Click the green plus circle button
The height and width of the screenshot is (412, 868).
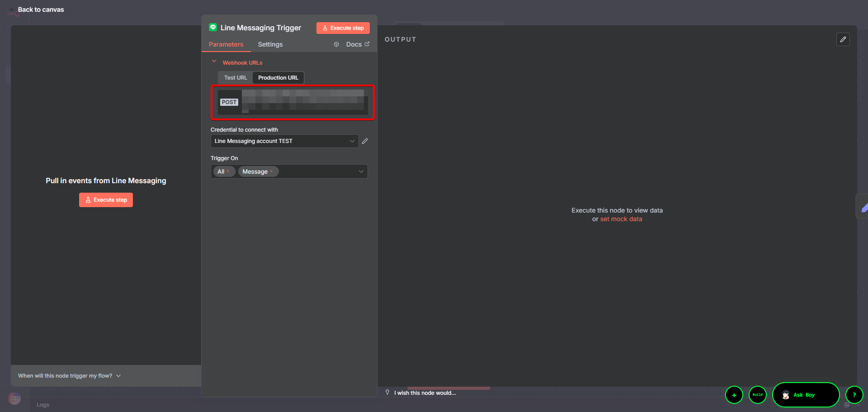(x=734, y=395)
